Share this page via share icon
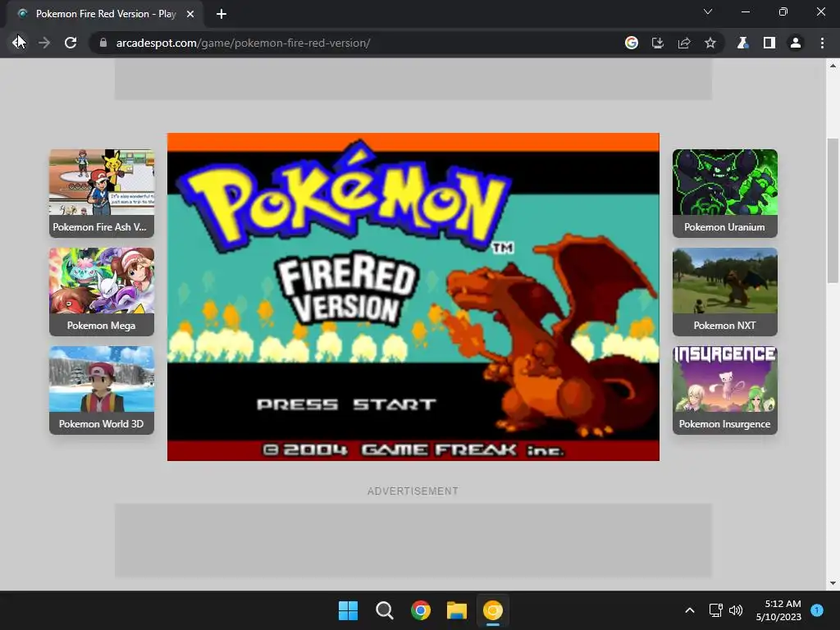 684,43
